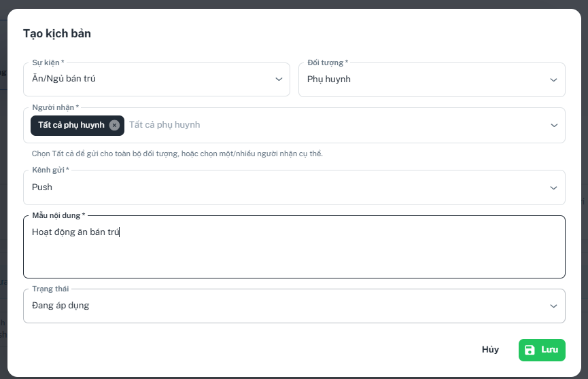
Task: Remove the "Tất cả phụ huynh" chip
Action: click(114, 125)
